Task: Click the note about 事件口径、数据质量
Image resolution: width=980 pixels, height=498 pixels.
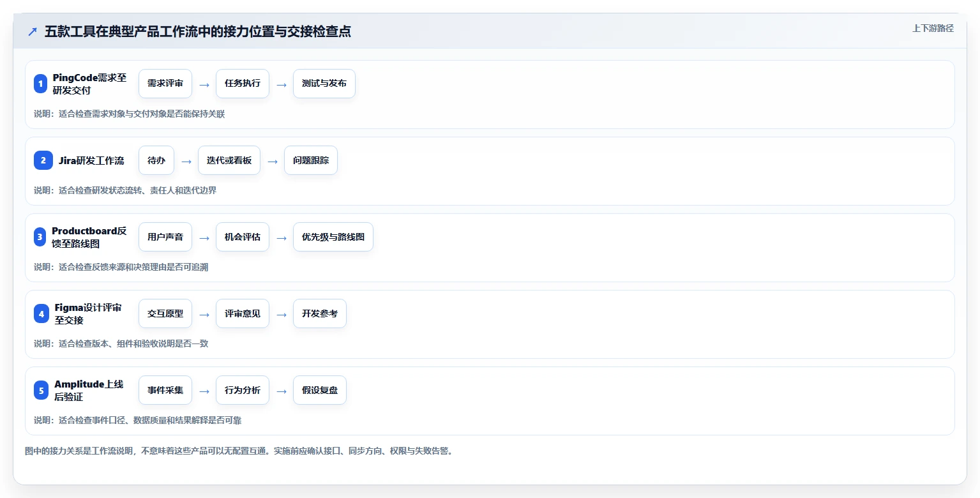Action: (x=137, y=421)
